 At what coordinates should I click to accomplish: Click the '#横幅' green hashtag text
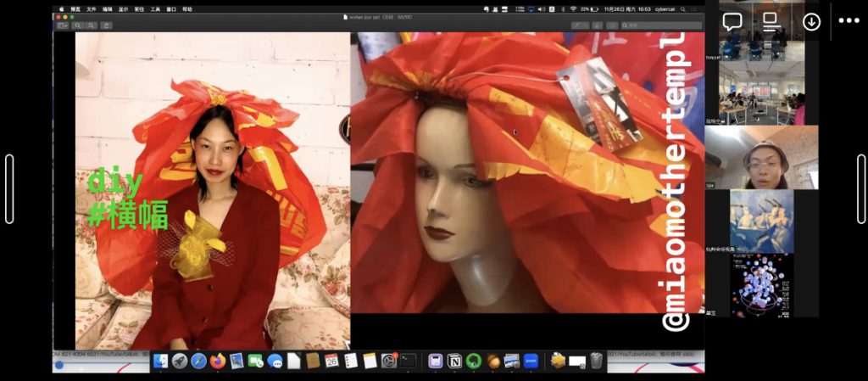(x=128, y=215)
